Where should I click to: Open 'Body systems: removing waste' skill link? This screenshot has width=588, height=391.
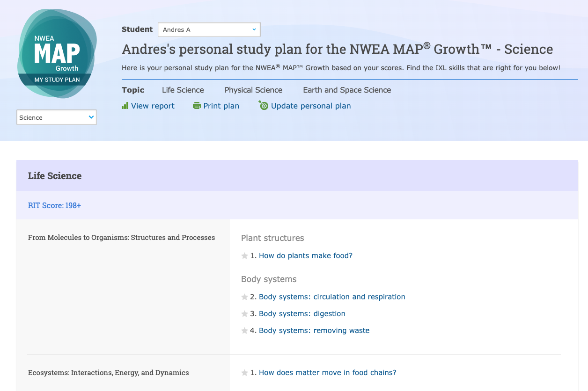coord(314,331)
